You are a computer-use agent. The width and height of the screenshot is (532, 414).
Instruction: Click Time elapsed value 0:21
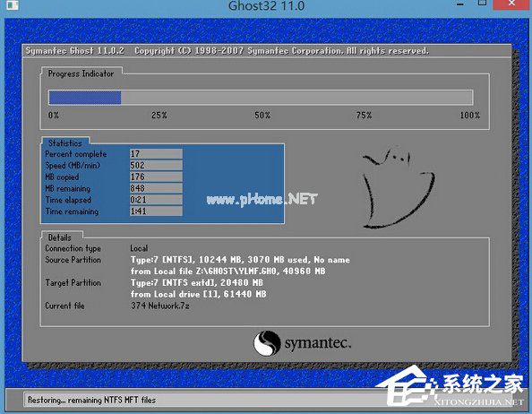(x=156, y=200)
